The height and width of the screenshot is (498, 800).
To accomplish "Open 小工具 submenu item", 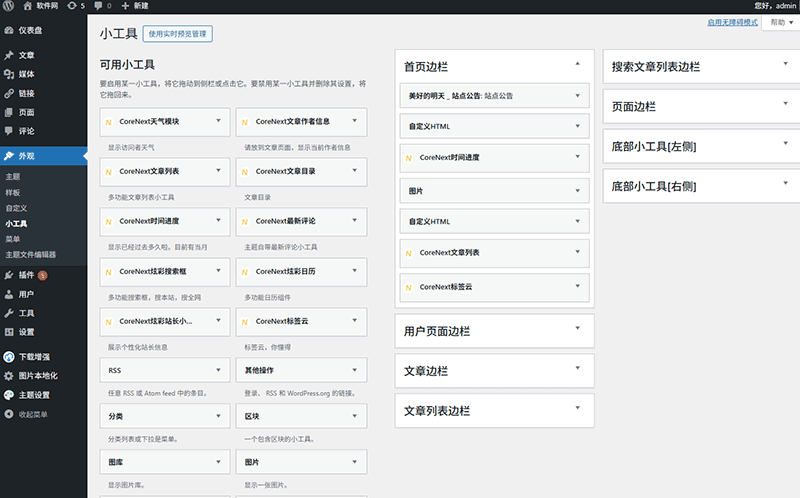I will pyautogui.click(x=16, y=223).
